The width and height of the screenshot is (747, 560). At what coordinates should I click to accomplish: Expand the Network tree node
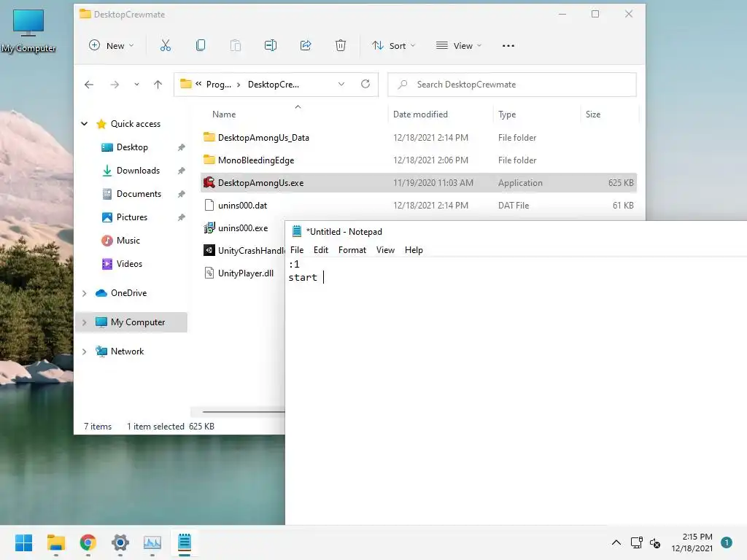pyautogui.click(x=85, y=351)
